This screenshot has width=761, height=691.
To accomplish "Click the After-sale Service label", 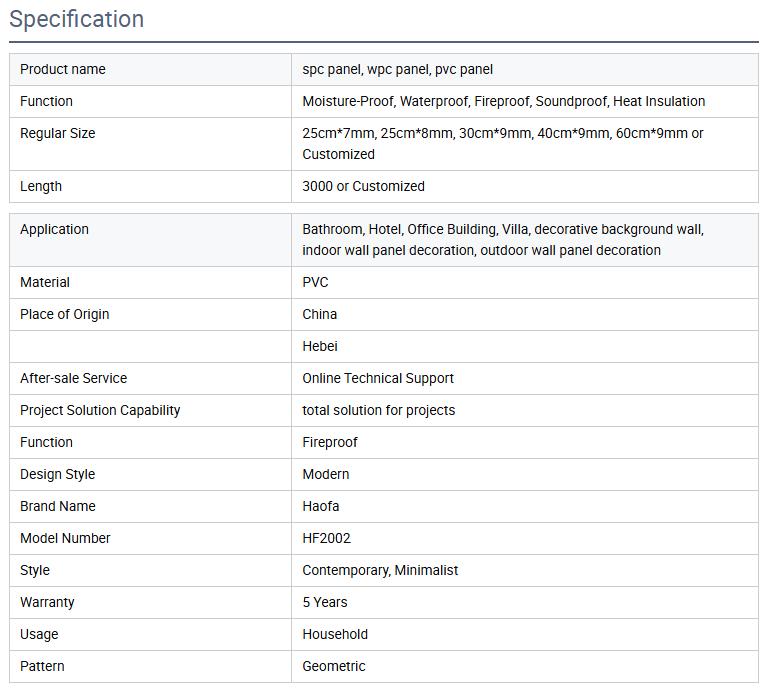I will click(x=74, y=378).
